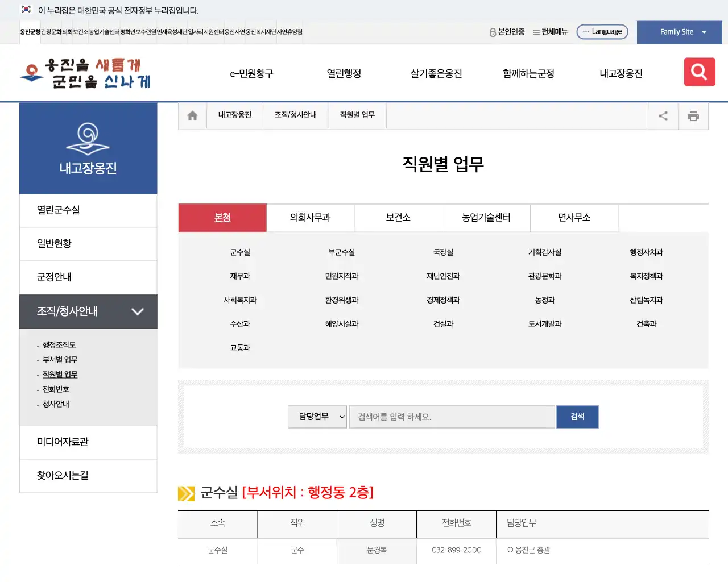Print the page using the printer icon

pos(693,115)
